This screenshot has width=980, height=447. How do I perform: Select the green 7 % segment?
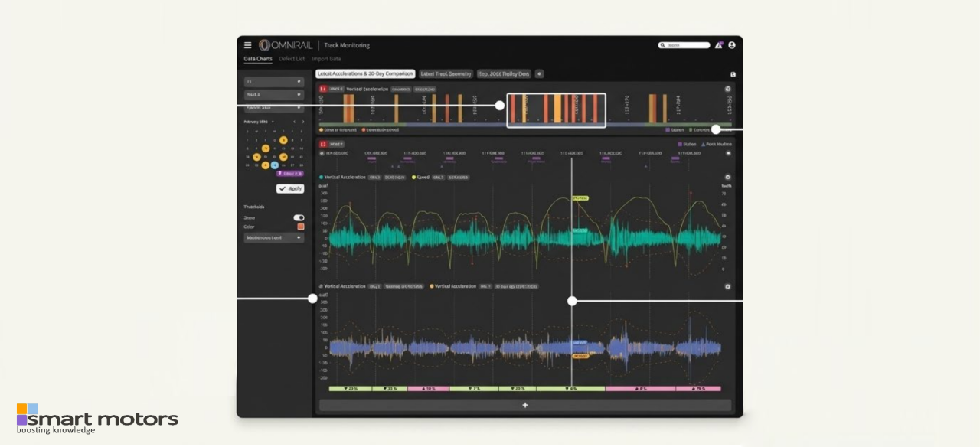click(473, 389)
